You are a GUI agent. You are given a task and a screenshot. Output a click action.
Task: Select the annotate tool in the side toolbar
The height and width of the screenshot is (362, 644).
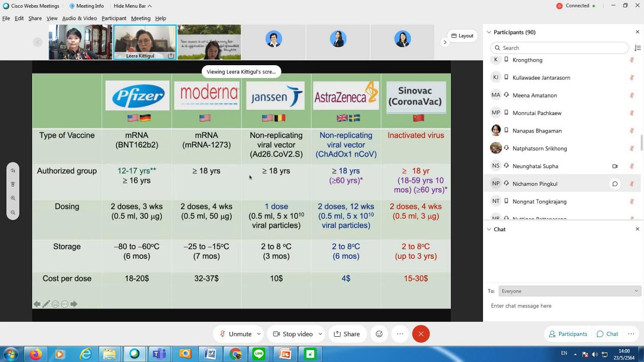pyautogui.click(x=13, y=170)
